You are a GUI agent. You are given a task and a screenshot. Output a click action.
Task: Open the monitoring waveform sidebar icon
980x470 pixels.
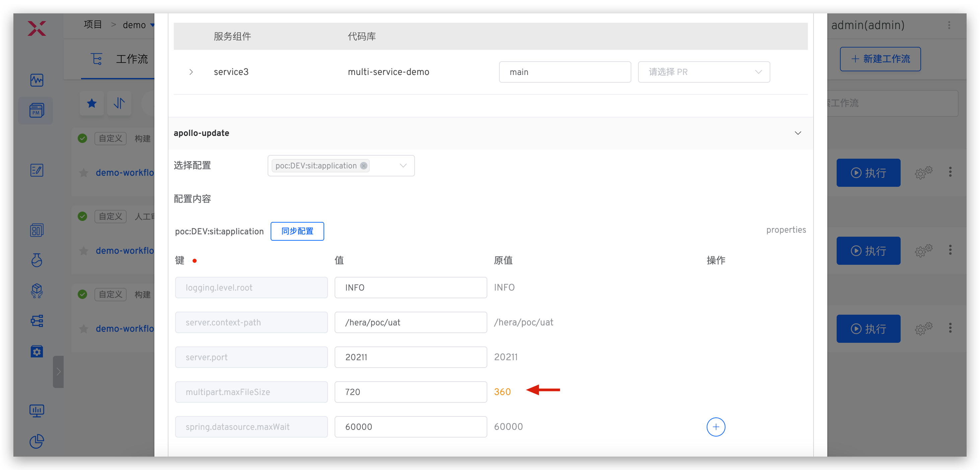(37, 80)
